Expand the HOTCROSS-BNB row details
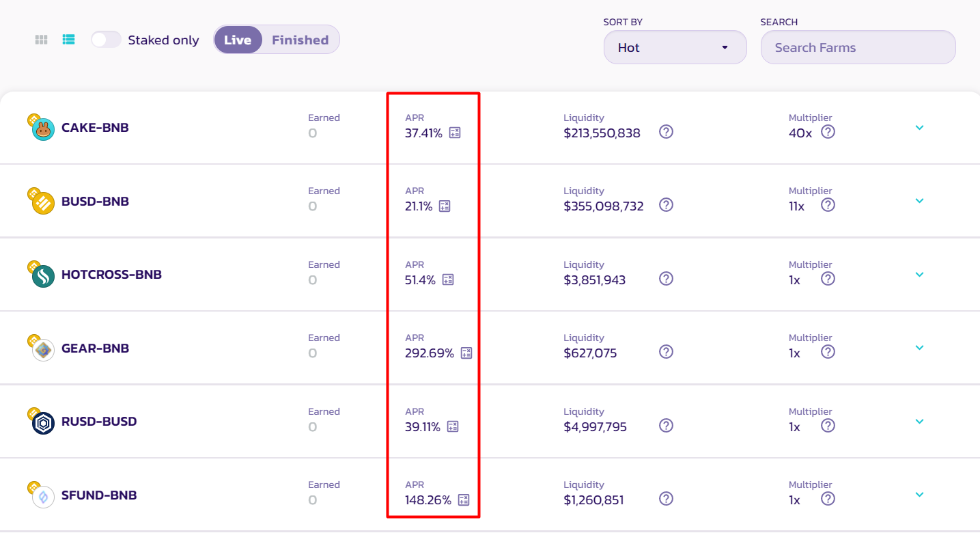 point(919,275)
